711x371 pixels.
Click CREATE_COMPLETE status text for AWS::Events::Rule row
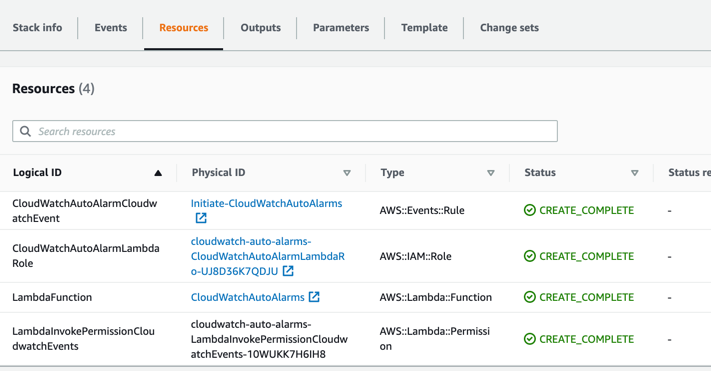pos(586,210)
